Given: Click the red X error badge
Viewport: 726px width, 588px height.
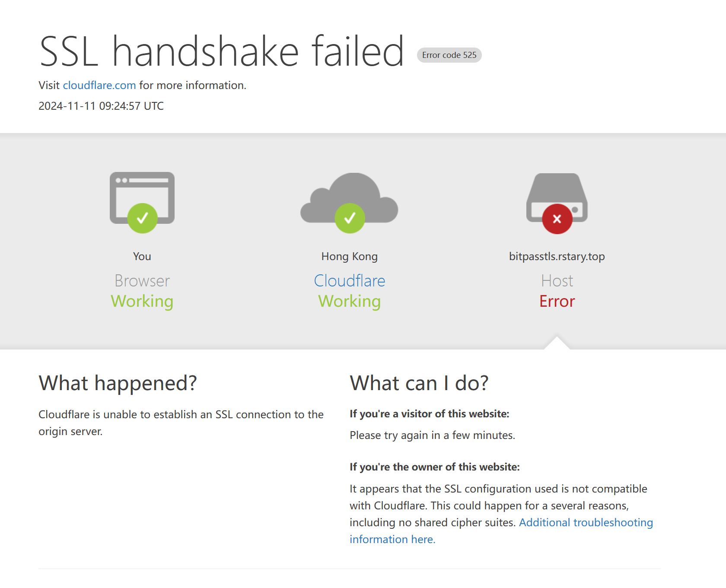Looking at the screenshot, I should 557,219.
